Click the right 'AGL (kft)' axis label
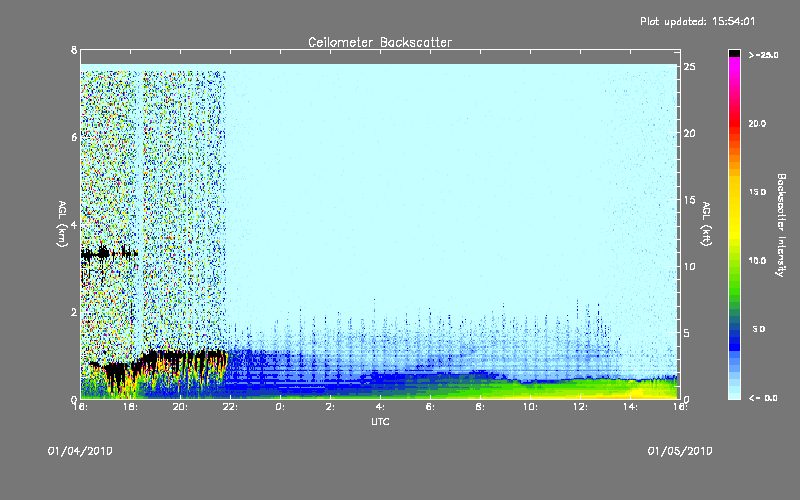The height and width of the screenshot is (500, 800). pyautogui.click(x=706, y=224)
